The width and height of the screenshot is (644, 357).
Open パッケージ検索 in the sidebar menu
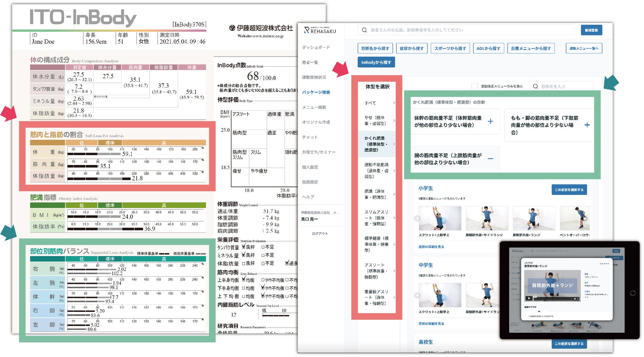coord(316,92)
